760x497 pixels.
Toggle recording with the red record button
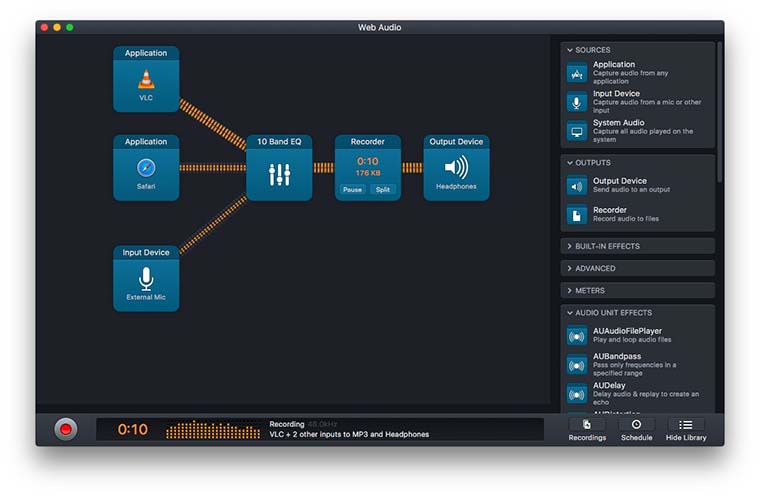point(66,429)
